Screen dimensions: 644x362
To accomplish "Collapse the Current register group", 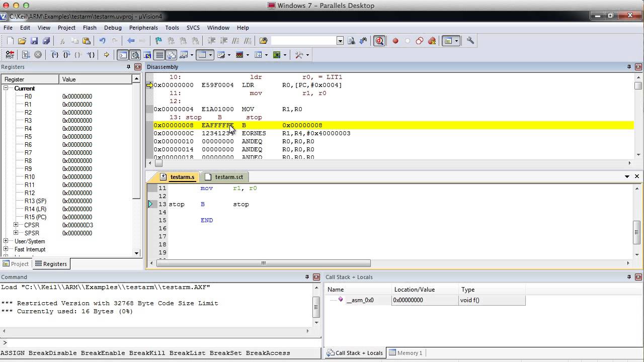I will pos(6,88).
